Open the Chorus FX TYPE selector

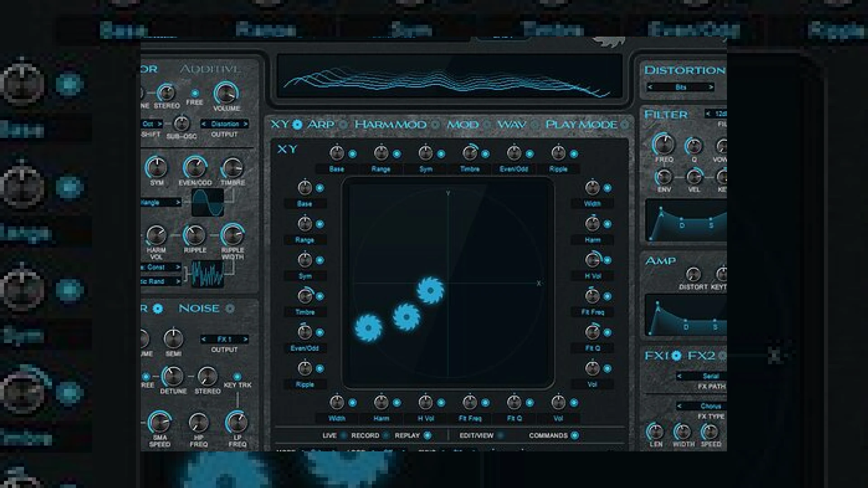(701, 406)
